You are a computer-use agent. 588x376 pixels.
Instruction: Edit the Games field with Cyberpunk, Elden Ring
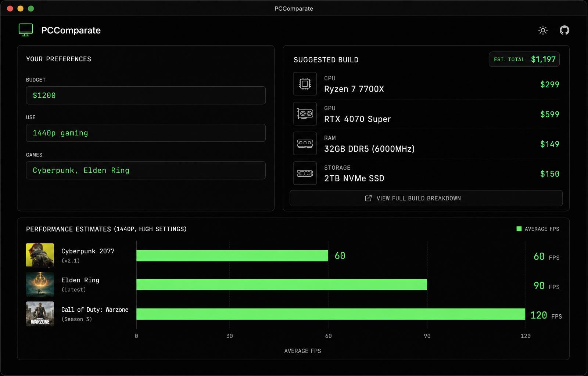pyautogui.click(x=146, y=170)
